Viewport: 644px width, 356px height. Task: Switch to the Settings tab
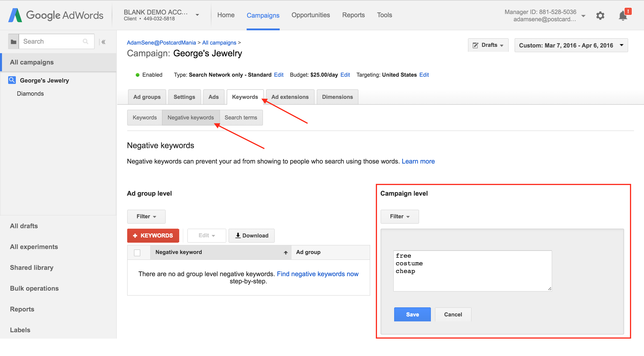tap(184, 97)
